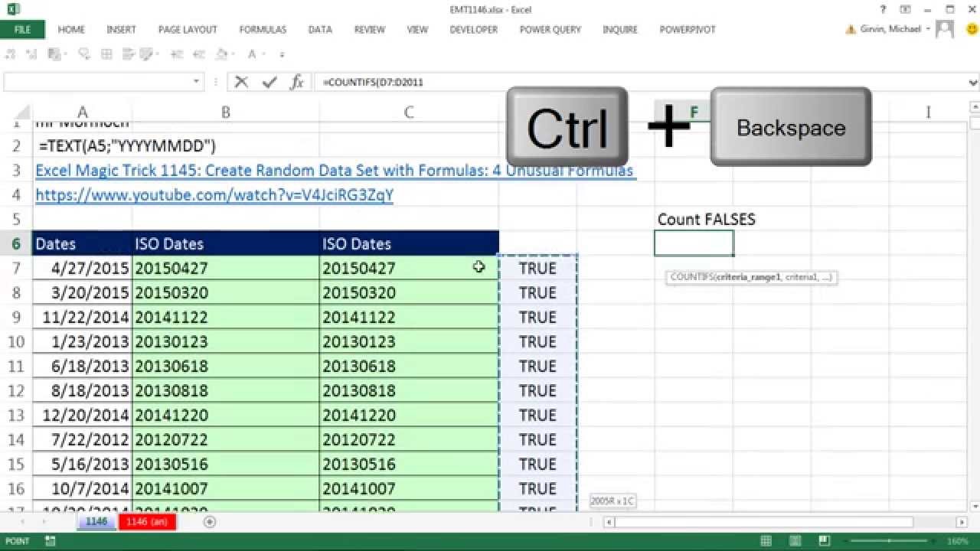Viewport: 980px width, 551px height.
Task: Click the account warning triangle icon
Action: (x=851, y=29)
